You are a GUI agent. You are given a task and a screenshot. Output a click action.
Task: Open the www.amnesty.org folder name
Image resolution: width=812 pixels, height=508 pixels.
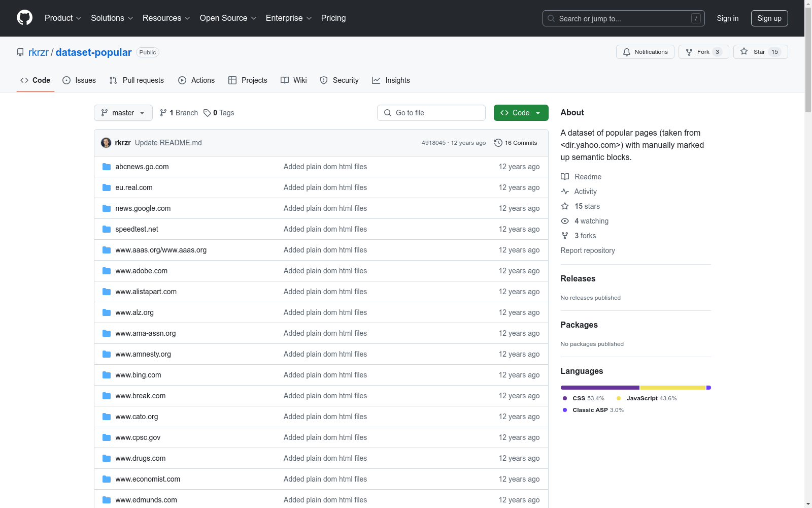coord(143,354)
